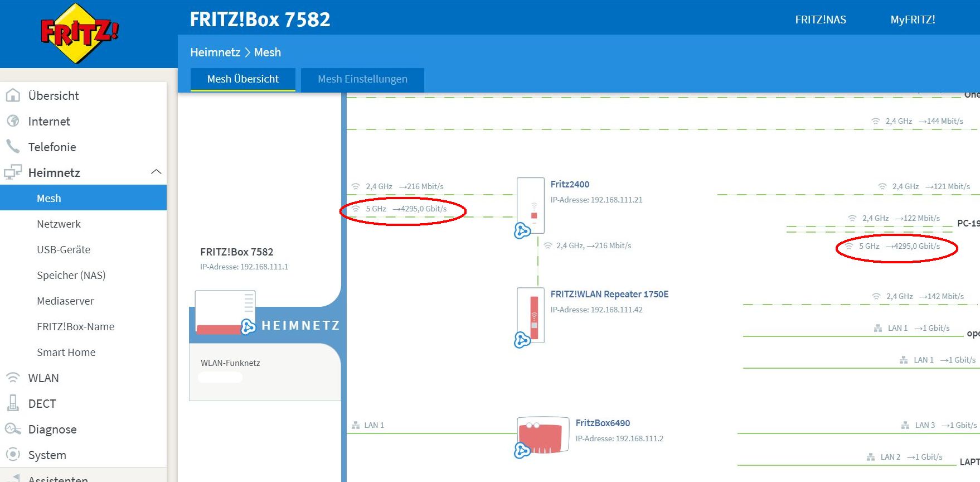Click the mesh badge on FritzBox6490
The width and height of the screenshot is (980, 482).
522,450
